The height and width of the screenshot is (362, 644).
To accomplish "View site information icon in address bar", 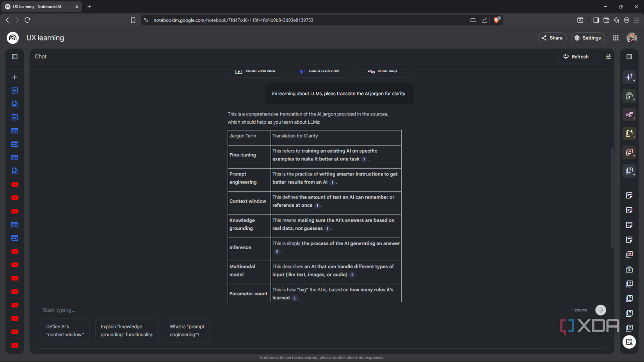I will pos(146,20).
